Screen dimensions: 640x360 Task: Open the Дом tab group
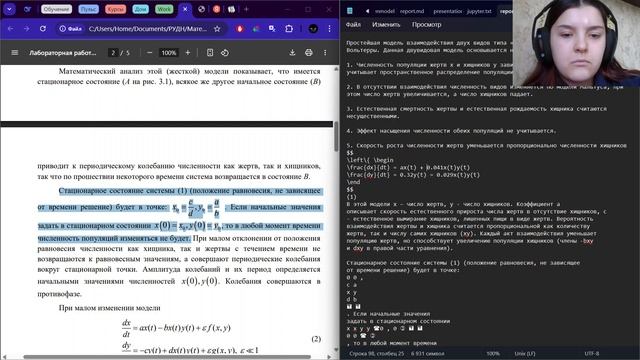(x=140, y=9)
